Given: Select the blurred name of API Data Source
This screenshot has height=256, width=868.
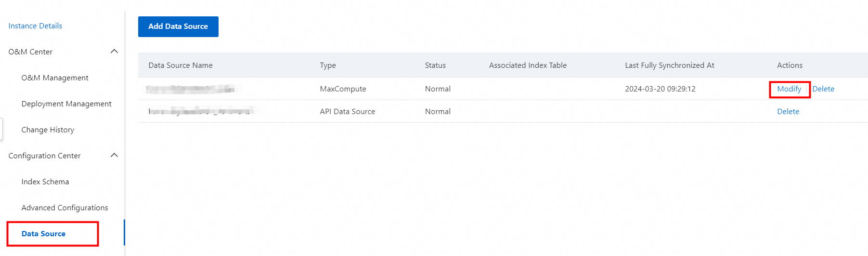Looking at the screenshot, I should [200, 112].
